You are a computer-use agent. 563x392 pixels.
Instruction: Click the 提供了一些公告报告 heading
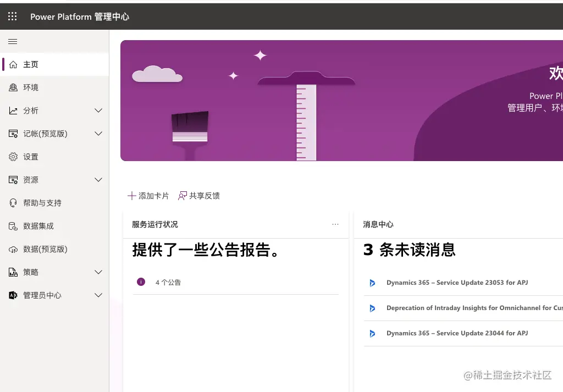pyautogui.click(x=206, y=250)
